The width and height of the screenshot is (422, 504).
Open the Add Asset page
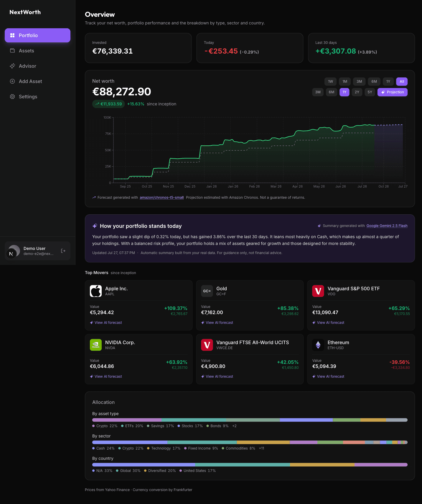pos(37,81)
